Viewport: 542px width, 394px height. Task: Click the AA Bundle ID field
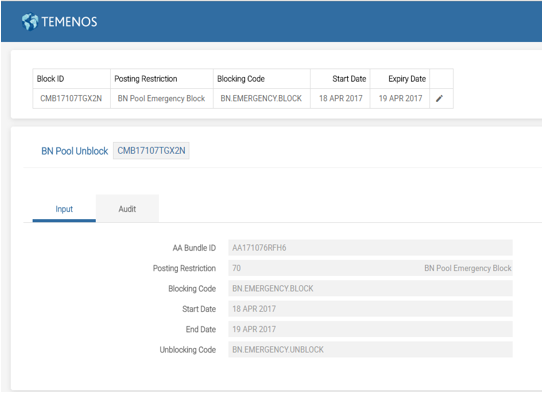(370, 248)
